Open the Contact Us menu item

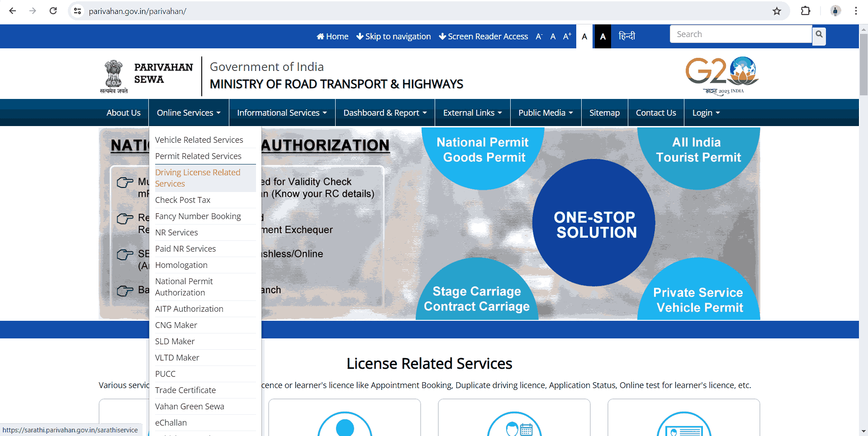point(656,113)
